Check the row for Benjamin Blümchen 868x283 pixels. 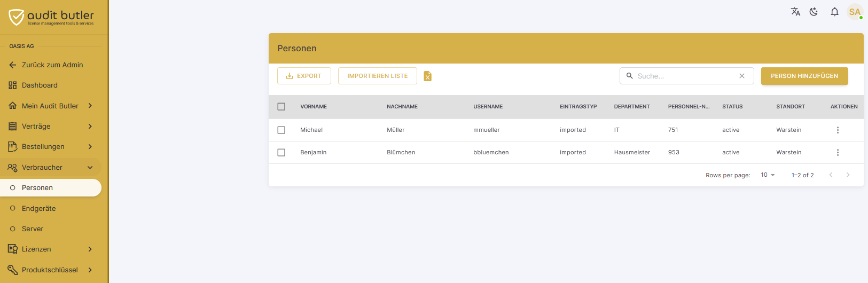pyautogui.click(x=281, y=152)
